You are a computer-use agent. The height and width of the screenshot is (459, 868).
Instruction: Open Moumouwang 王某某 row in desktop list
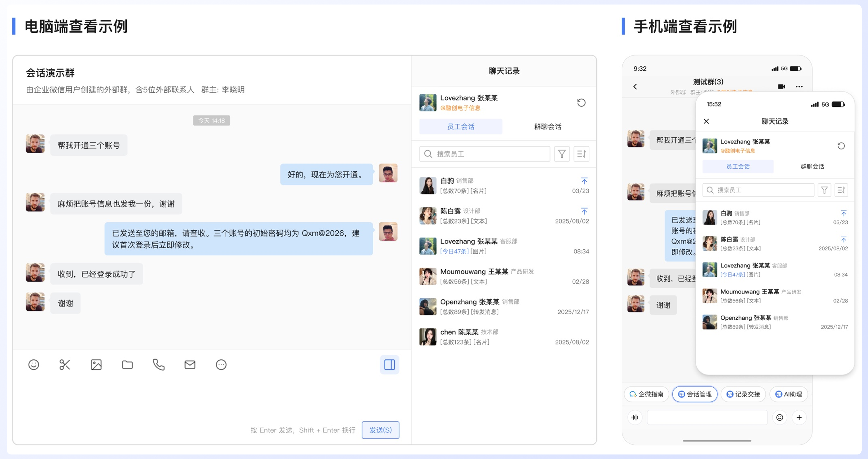[504, 276]
